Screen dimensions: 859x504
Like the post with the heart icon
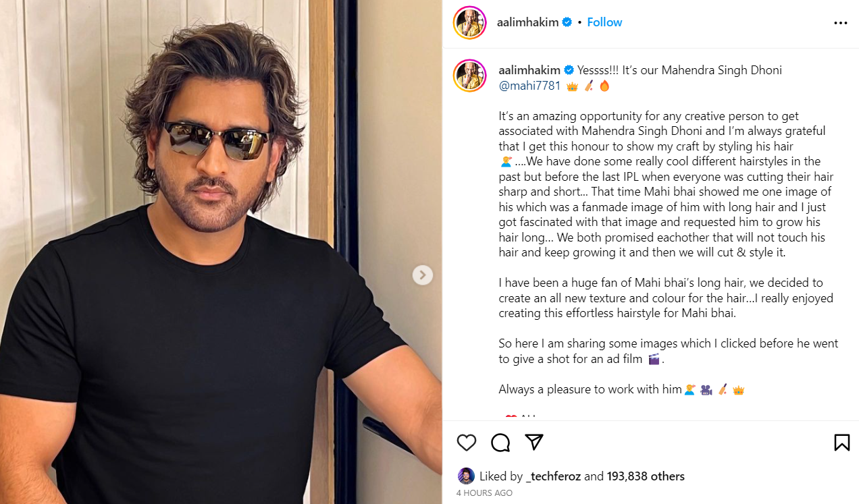(x=467, y=443)
